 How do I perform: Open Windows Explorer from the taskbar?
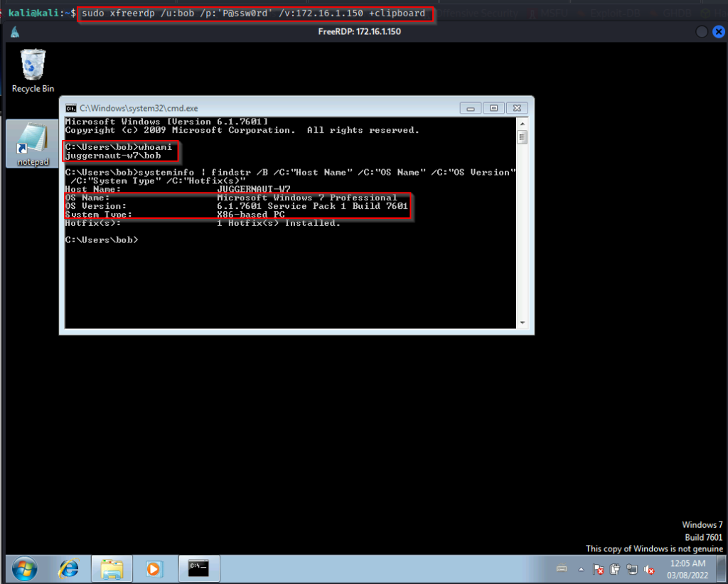pos(112,568)
